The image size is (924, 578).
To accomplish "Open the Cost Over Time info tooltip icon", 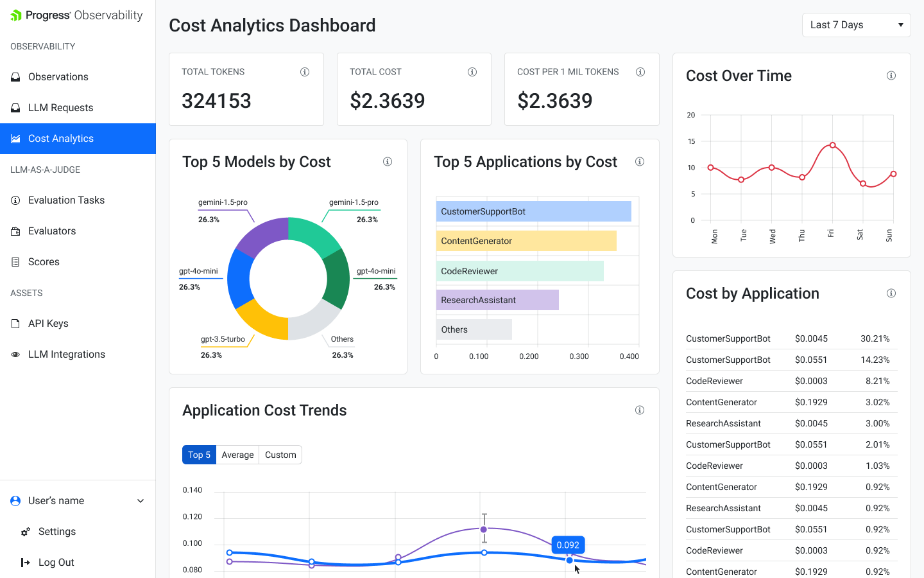I will (891, 75).
